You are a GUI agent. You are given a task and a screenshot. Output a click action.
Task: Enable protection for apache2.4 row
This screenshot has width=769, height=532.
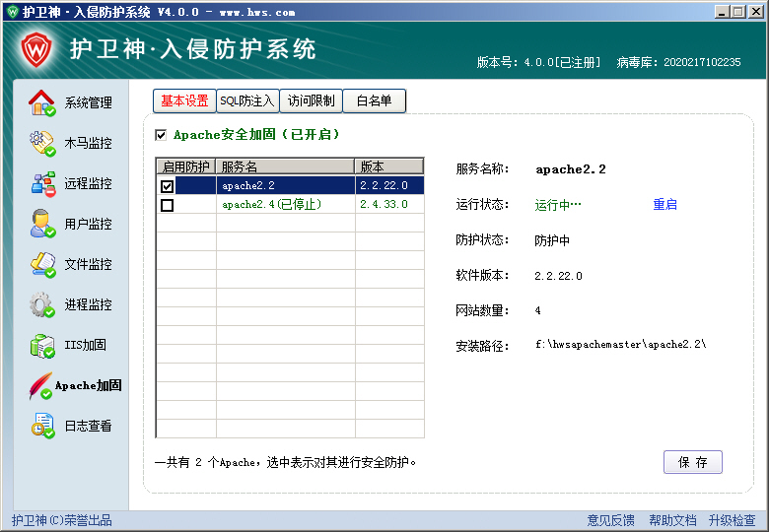click(x=168, y=205)
